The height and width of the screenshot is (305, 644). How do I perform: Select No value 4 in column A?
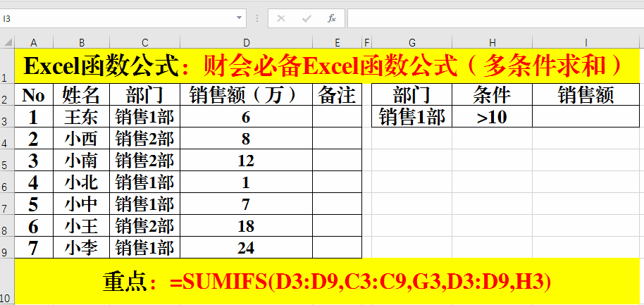tap(34, 182)
